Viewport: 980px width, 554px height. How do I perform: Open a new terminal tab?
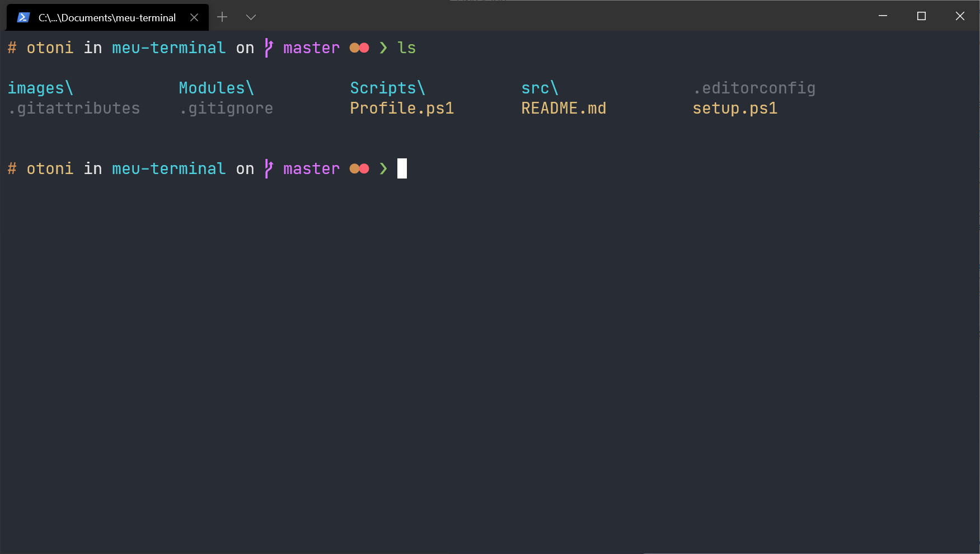coord(222,17)
